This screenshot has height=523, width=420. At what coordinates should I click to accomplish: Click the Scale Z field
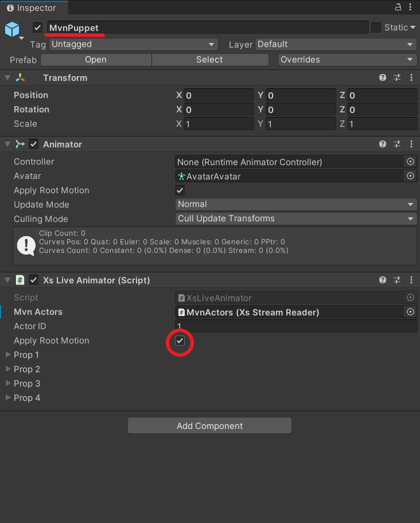click(x=382, y=124)
